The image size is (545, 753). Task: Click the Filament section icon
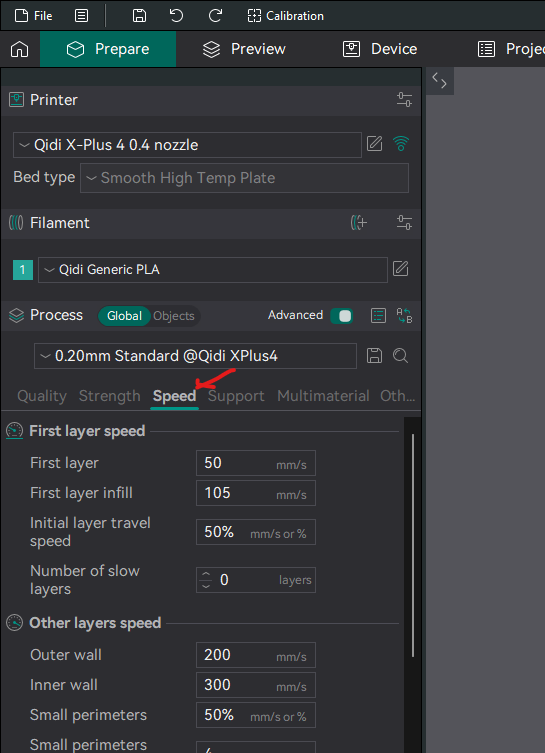coord(16,223)
